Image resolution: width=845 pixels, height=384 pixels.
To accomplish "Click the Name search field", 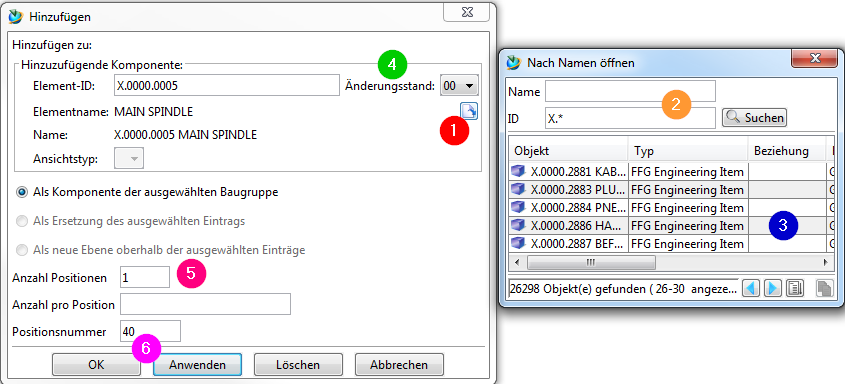I will pos(630,92).
